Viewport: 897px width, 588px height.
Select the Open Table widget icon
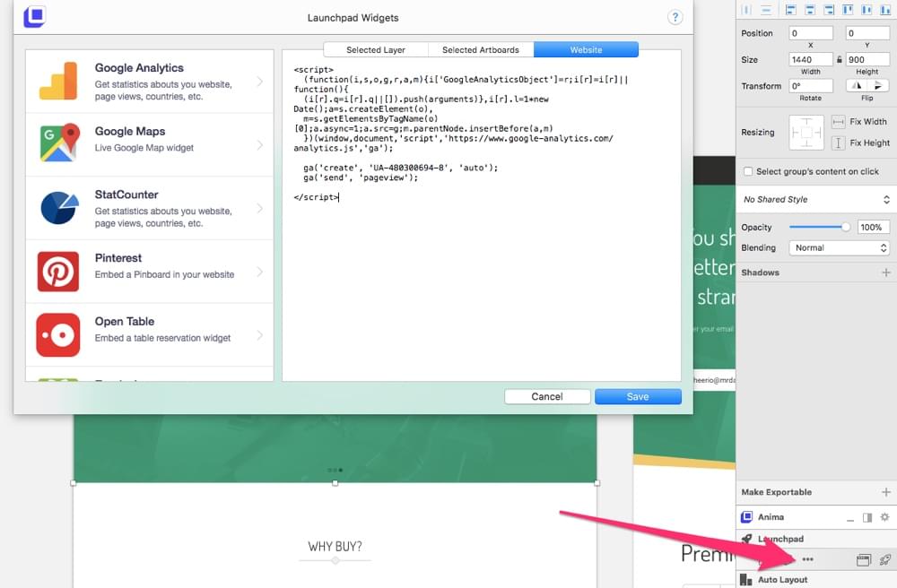[58, 335]
